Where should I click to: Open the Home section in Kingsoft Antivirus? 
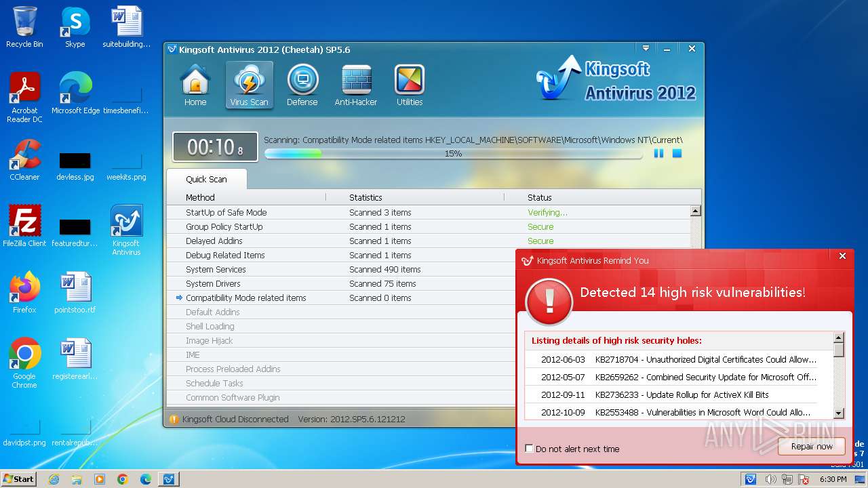pos(195,85)
